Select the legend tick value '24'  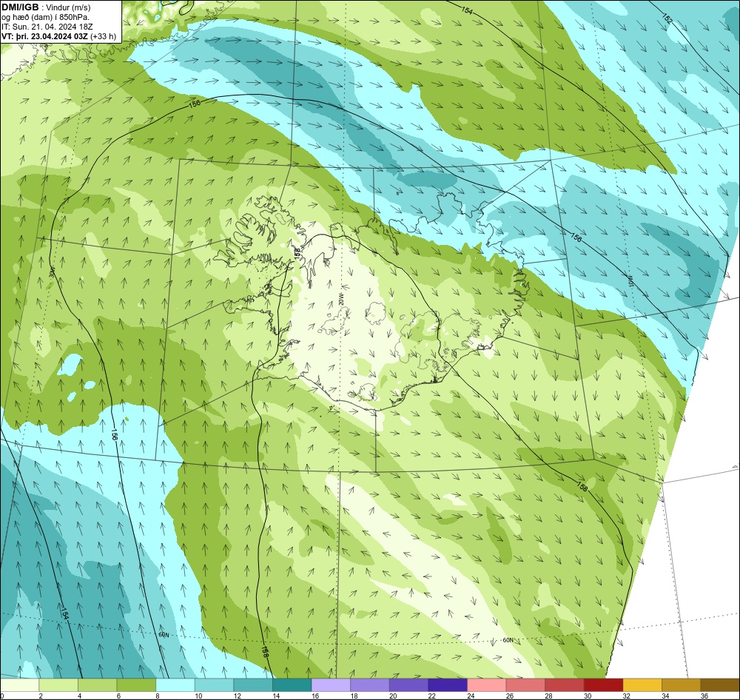(471, 696)
